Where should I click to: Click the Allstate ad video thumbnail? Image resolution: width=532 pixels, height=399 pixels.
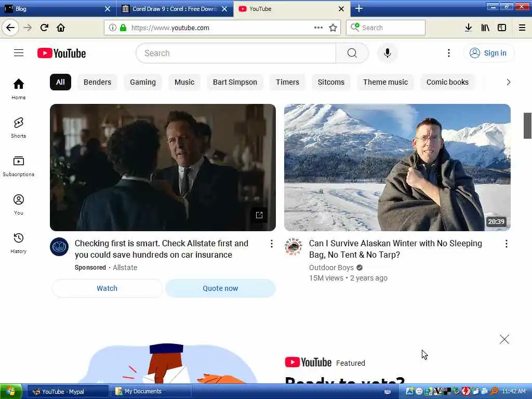pos(163,168)
